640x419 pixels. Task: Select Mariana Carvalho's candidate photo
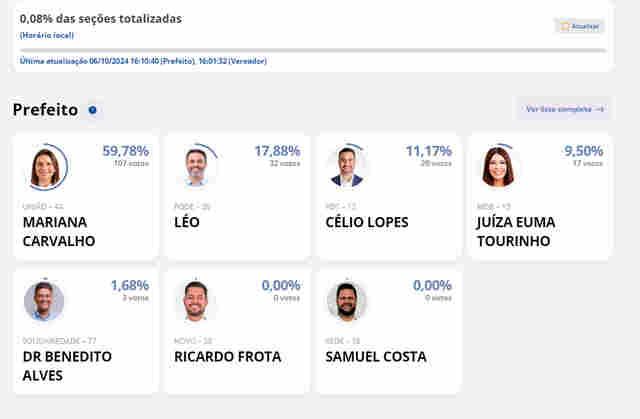(x=44, y=167)
